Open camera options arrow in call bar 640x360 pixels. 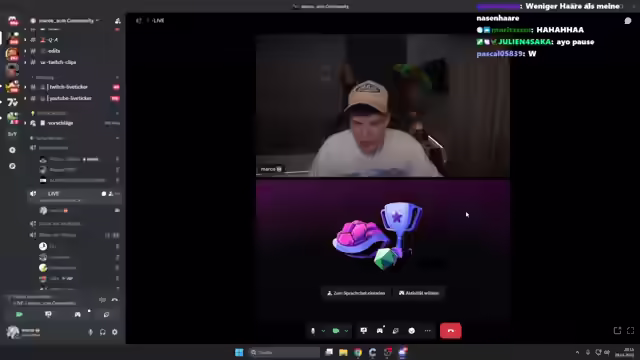point(346,331)
